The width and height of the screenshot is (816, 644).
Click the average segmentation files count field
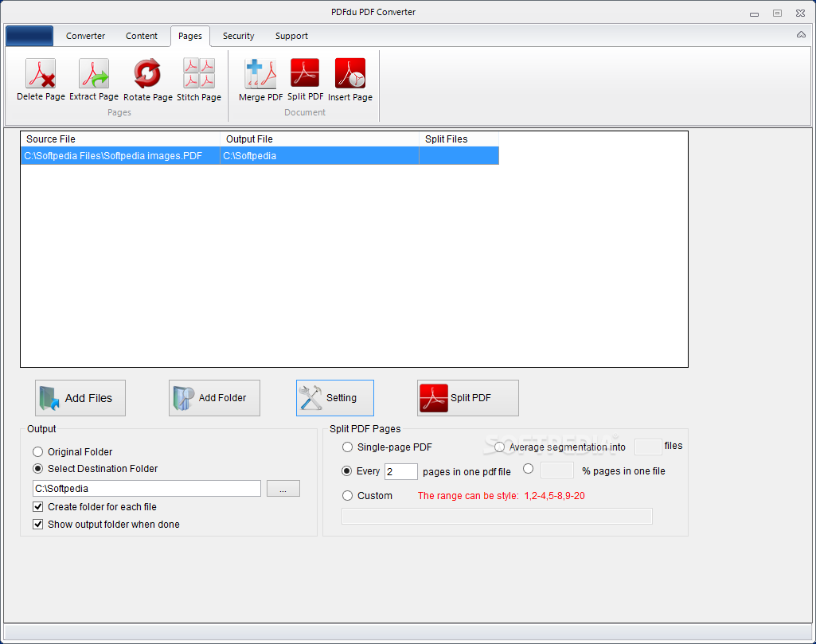[648, 447]
